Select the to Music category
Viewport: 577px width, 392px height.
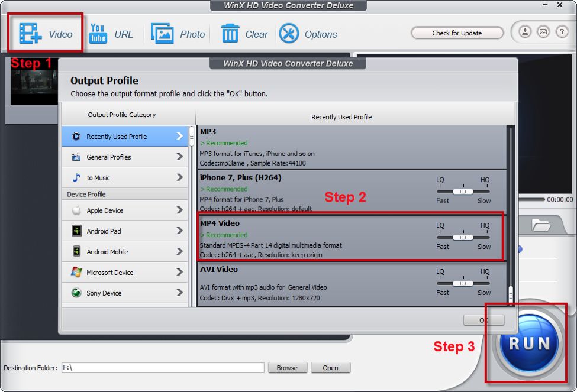click(125, 177)
